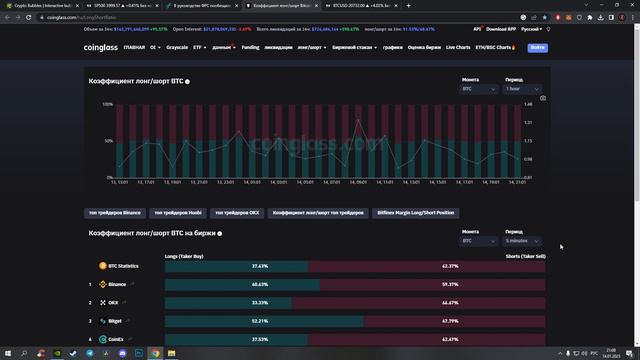Go back using browser back arrow
Viewport: 640px width, 360px height.
[7, 18]
